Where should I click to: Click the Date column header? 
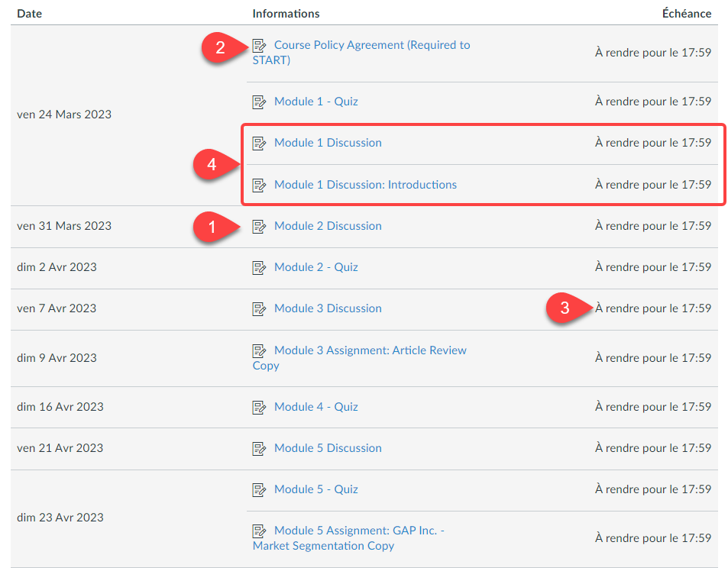pos(29,14)
